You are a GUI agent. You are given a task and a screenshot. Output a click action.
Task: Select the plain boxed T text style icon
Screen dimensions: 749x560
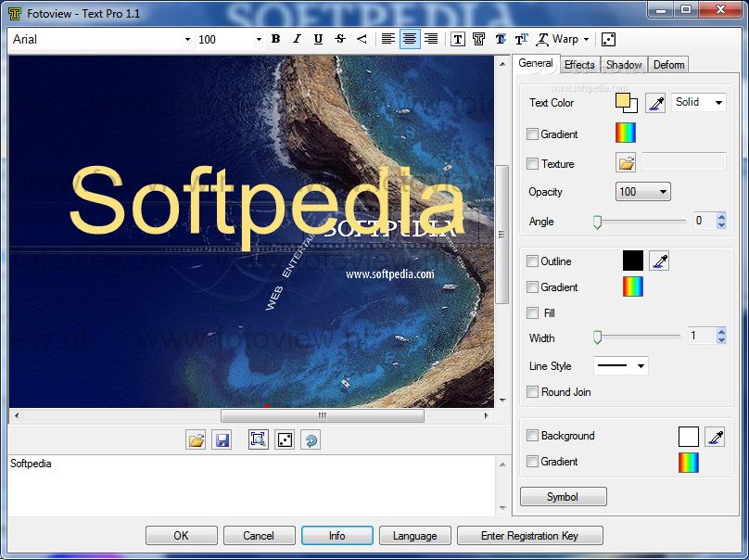point(458,40)
